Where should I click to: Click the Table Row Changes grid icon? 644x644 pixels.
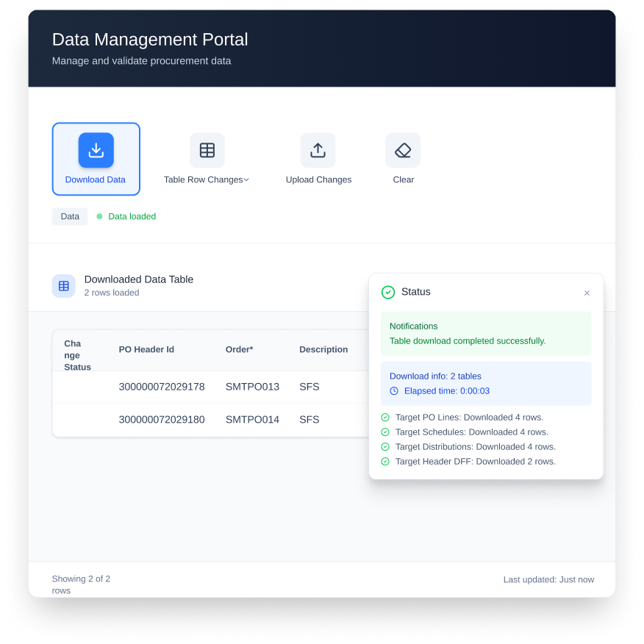[207, 150]
